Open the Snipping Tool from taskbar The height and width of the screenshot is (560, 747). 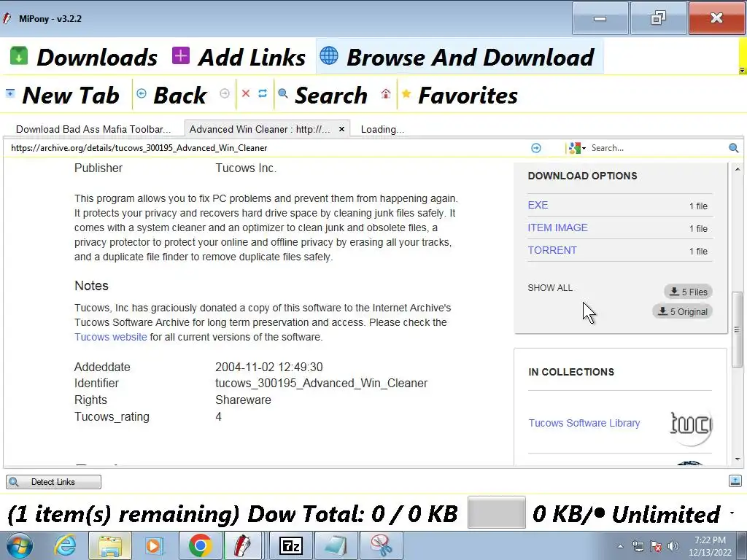381,546
